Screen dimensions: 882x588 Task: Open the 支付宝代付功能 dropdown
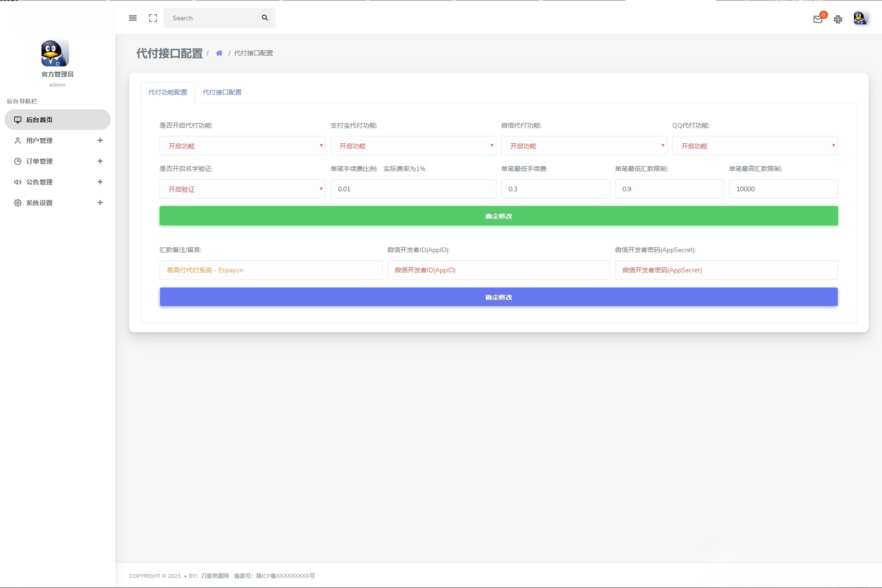click(414, 146)
